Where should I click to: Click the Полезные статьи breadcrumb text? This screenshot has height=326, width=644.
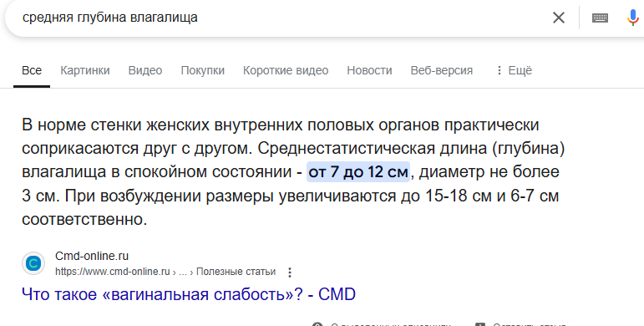(236, 272)
